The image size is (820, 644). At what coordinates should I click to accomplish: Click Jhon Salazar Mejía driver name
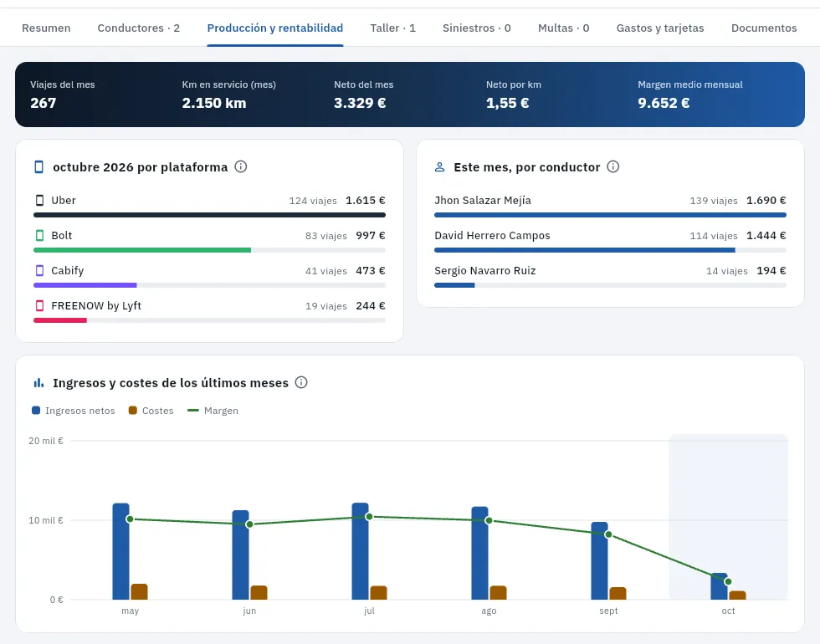(x=483, y=200)
